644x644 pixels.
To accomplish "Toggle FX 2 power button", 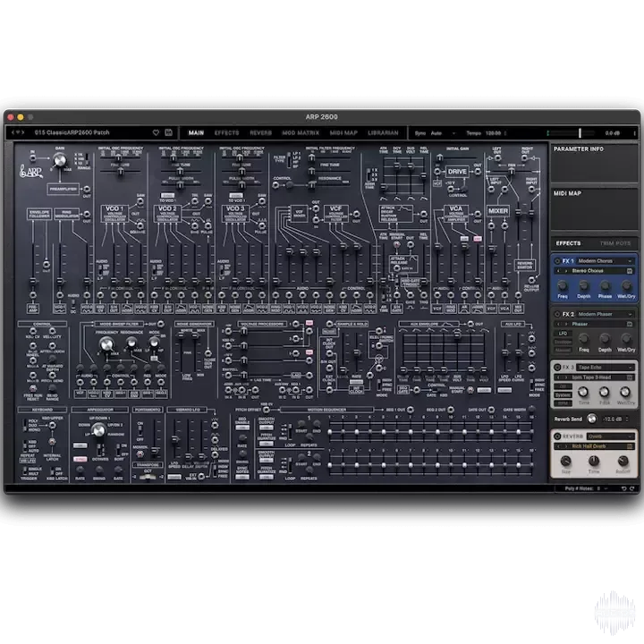I will [x=557, y=314].
